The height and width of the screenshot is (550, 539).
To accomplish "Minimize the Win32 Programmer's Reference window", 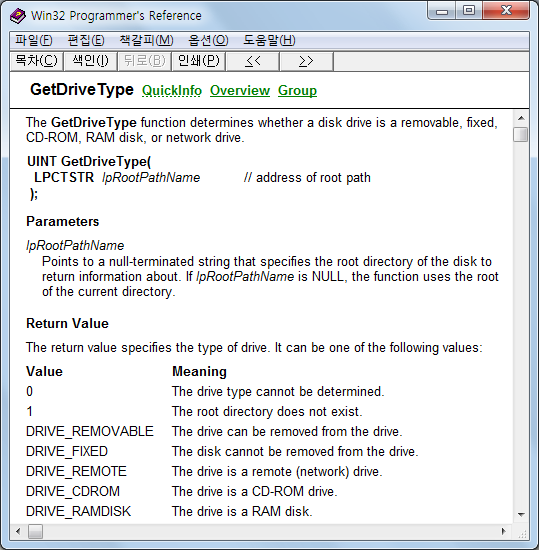I will pos(442,11).
